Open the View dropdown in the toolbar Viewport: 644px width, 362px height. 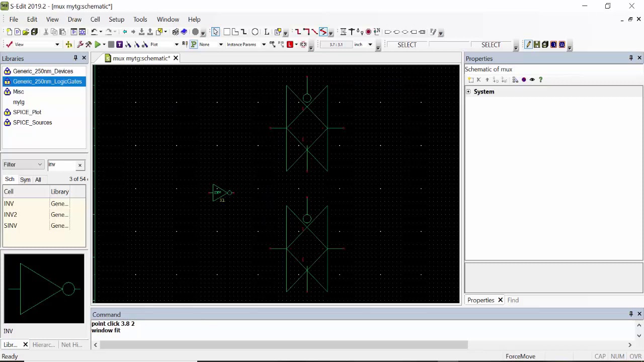point(57,45)
